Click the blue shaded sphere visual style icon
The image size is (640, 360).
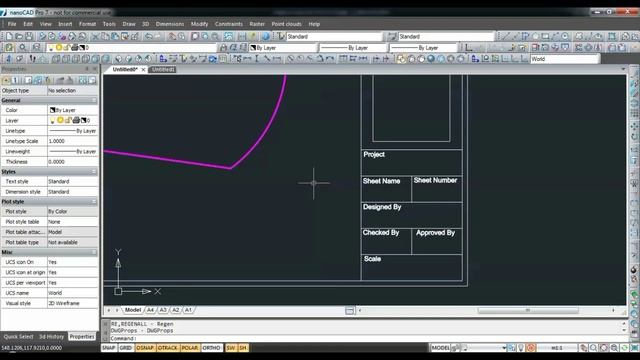click(x=431, y=59)
